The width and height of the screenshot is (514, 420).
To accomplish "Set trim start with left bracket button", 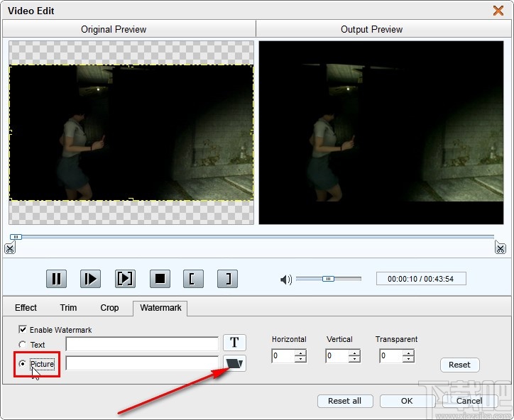I will pyautogui.click(x=193, y=279).
